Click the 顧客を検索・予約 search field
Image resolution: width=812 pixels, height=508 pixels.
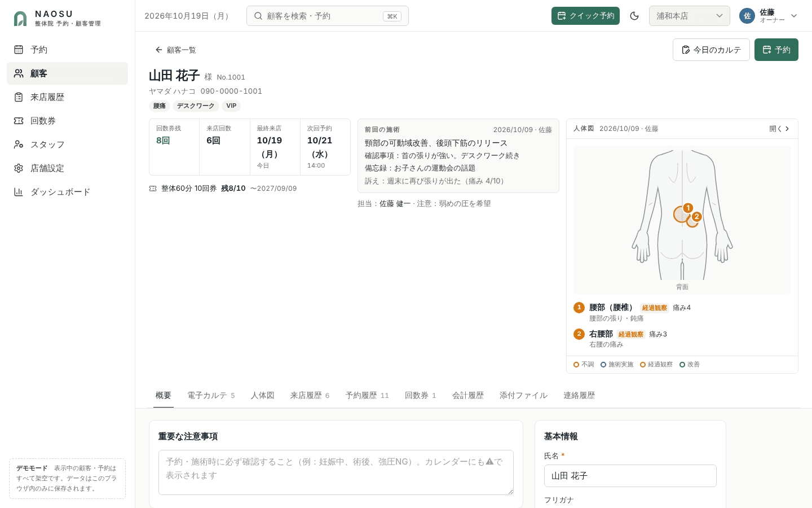click(328, 16)
